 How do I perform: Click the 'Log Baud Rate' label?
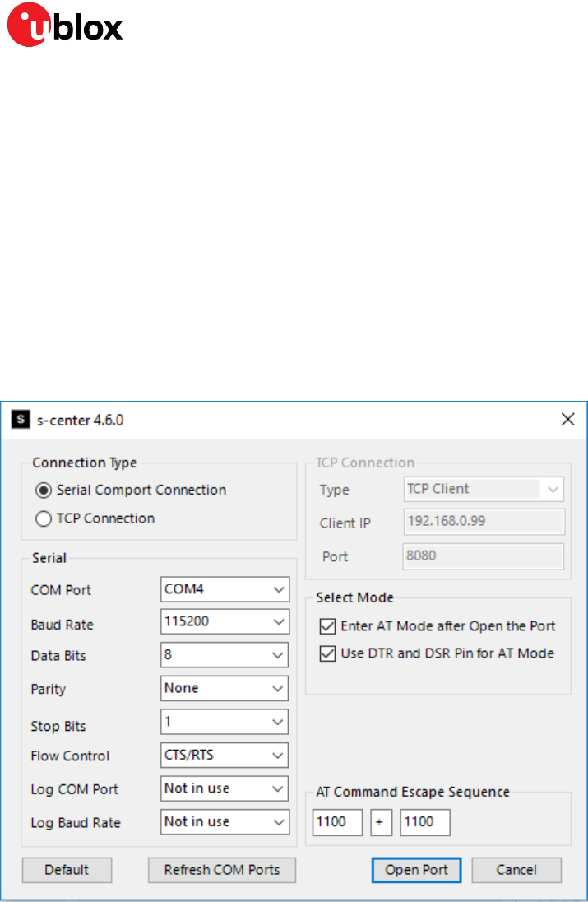(76, 823)
